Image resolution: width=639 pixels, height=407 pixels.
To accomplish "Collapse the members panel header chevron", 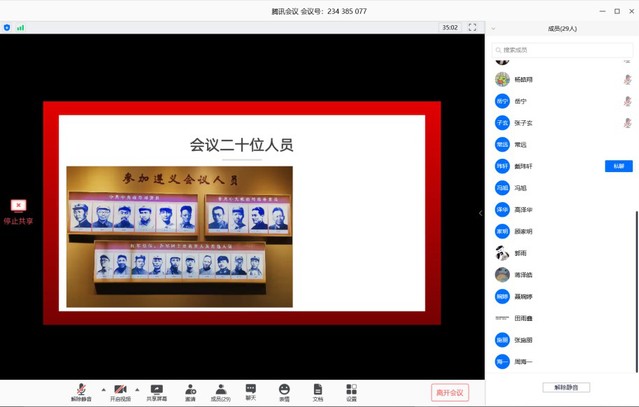I will pos(493,29).
